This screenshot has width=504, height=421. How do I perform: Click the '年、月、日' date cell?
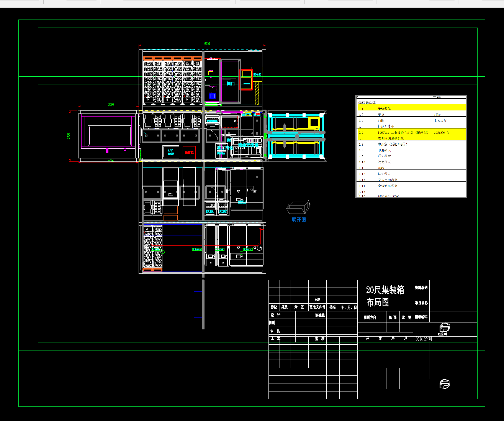(x=349, y=307)
